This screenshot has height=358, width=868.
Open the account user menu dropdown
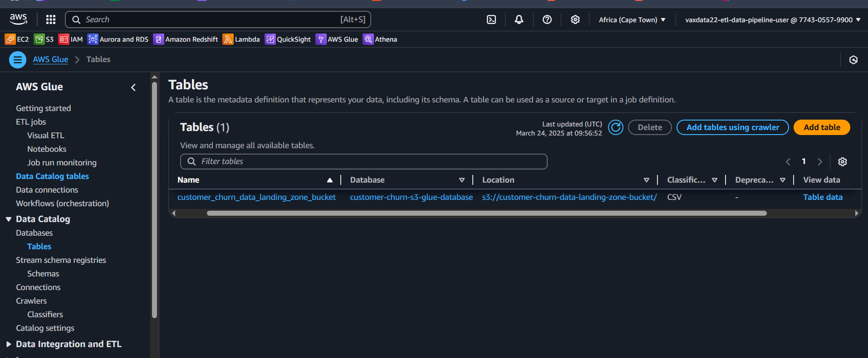tap(773, 20)
